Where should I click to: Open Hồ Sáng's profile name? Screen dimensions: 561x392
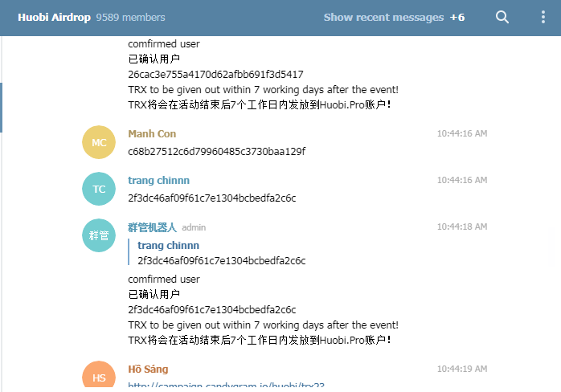[148, 369]
